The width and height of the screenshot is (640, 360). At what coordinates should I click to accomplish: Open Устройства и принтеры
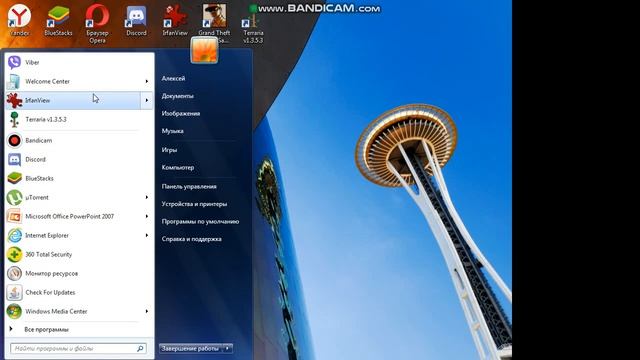click(194, 204)
